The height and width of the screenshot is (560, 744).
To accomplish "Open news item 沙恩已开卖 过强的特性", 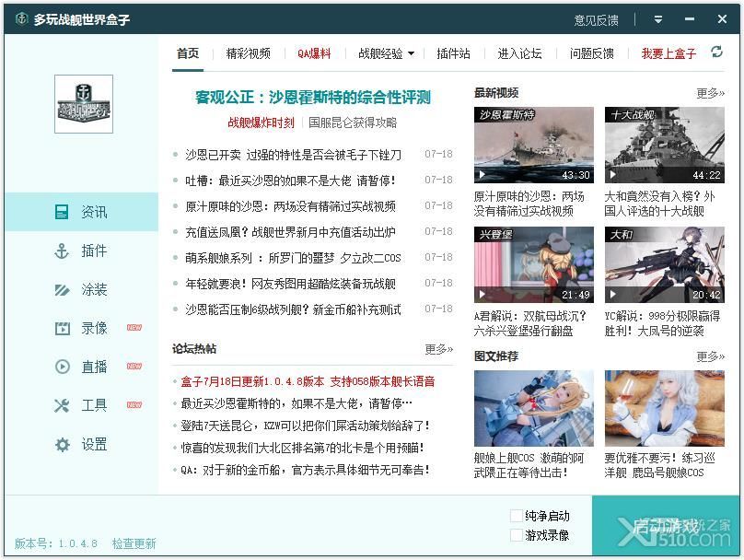I will coord(293,155).
